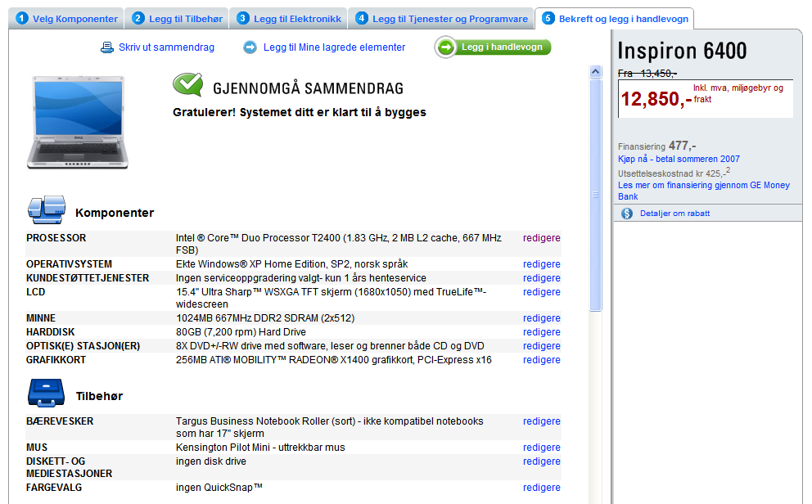
Task: Click the dollar icon beside Detaljer om rabatt
Action: (627, 214)
